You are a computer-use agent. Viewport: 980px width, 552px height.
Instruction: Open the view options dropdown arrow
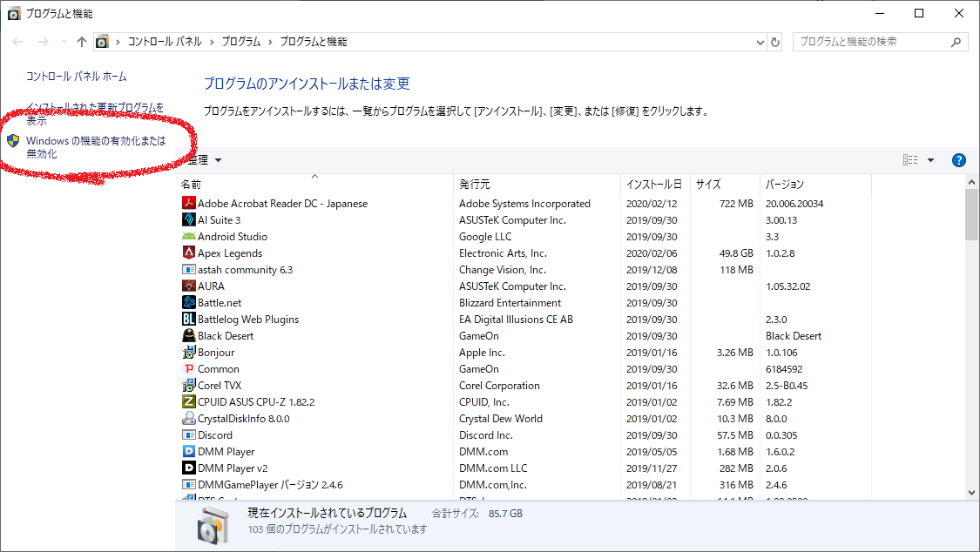click(930, 160)
